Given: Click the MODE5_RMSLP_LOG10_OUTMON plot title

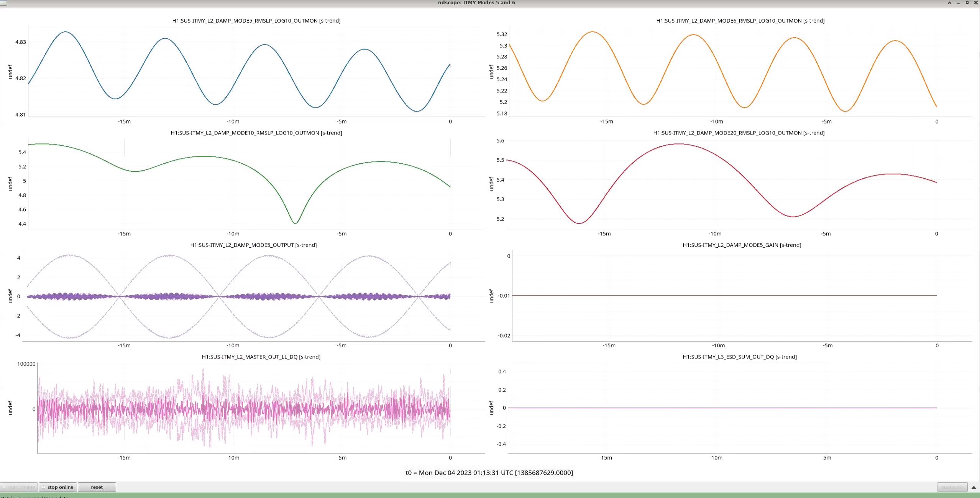Looking at the screenshot, I should pyautogui.click(x=256, y=21).
